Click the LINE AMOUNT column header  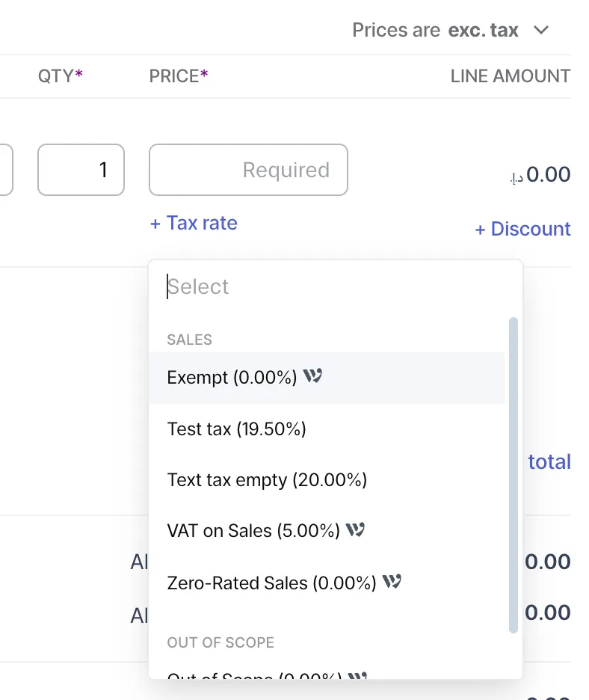click(x=510, y=76)
